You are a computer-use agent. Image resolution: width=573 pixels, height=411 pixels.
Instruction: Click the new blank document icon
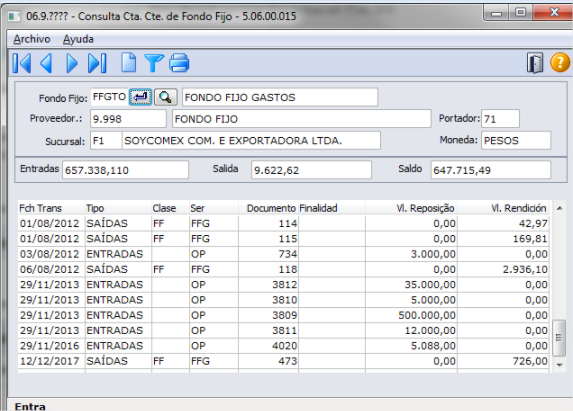pyautogui.click(x=129, y=62)
